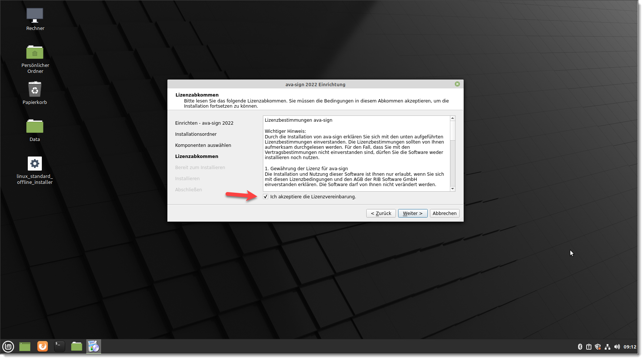This screenshot has height=360, width=644.
Task: Click the Komponenten auswählen step
Action: point(203,145)
